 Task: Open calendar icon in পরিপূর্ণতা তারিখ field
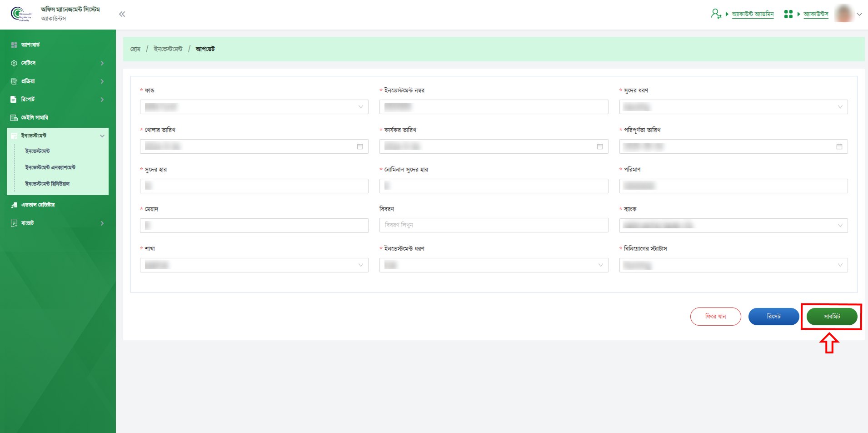839,146
